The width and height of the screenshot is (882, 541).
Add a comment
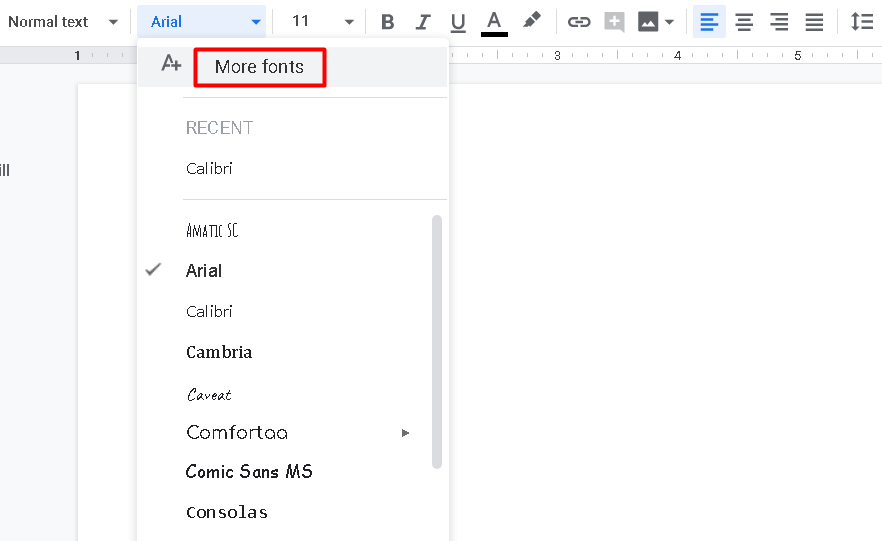click(614, 22)
